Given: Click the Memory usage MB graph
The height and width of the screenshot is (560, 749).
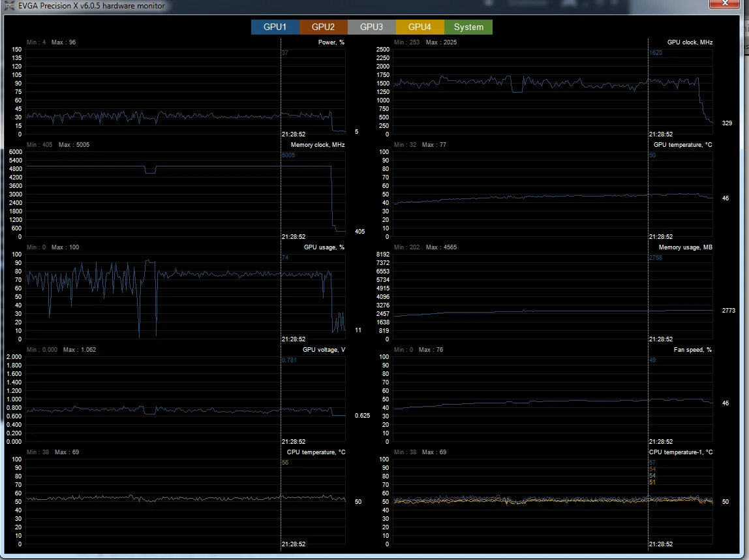Looking at the screenshot, I should (553, 297).
